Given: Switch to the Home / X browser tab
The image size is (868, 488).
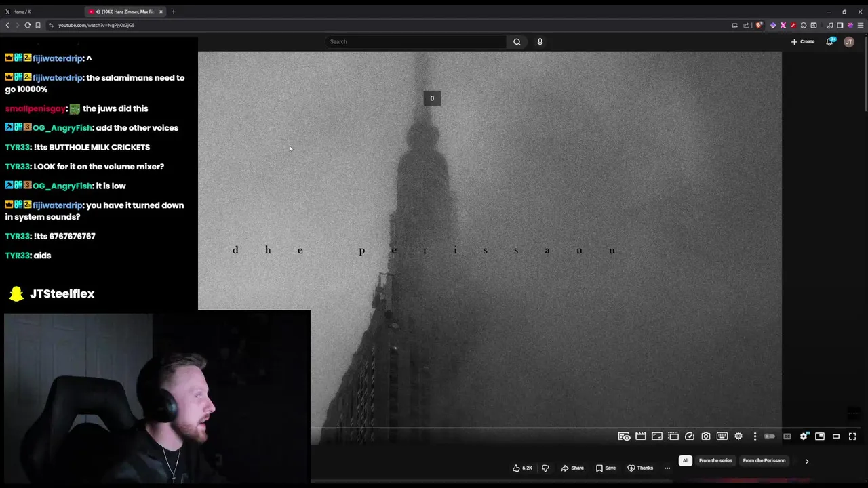Looking at the screenshot, I should pos(41,12).
